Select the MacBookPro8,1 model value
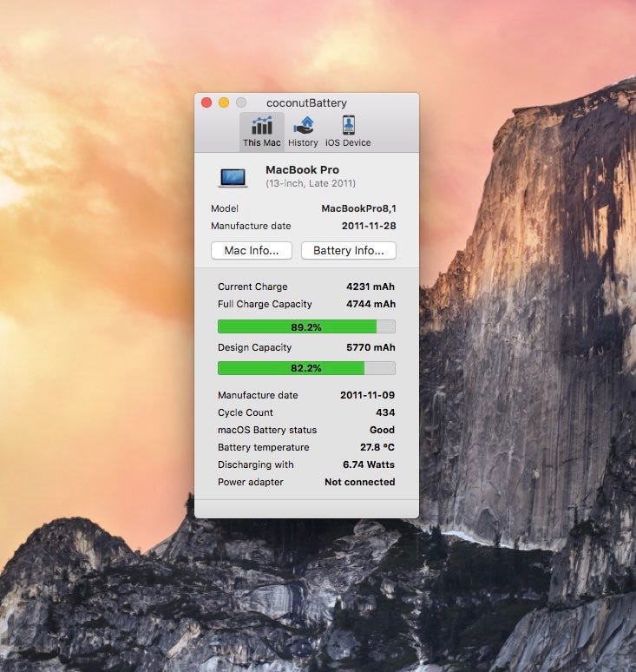Image resolution: width=636 pixels, height=672 pixels. pyautogui.click(x=359, y=208)
